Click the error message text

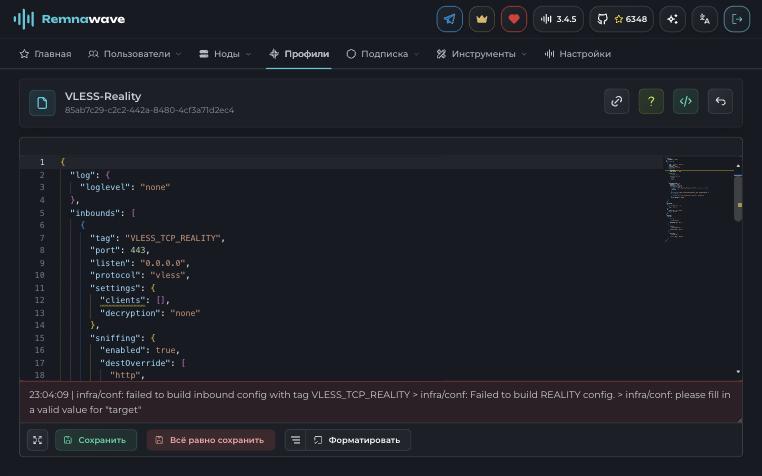(x=380, y=402)
